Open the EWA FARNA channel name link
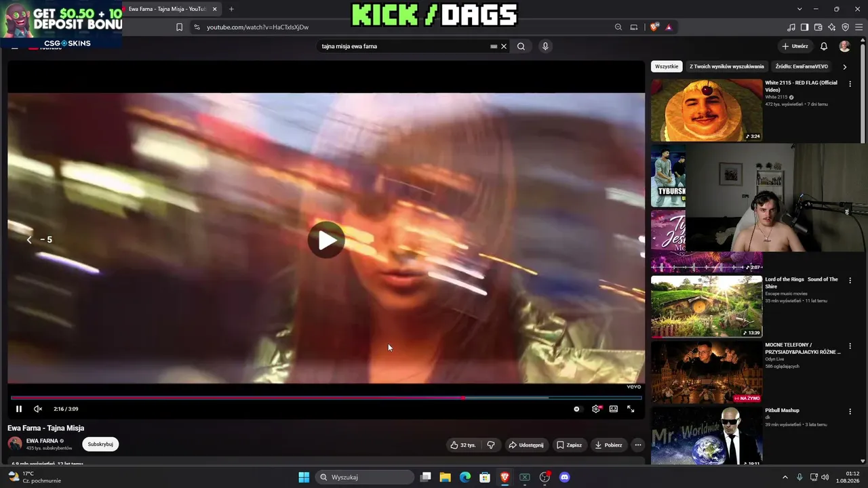 pyautogui.click(x=42, y=441)
